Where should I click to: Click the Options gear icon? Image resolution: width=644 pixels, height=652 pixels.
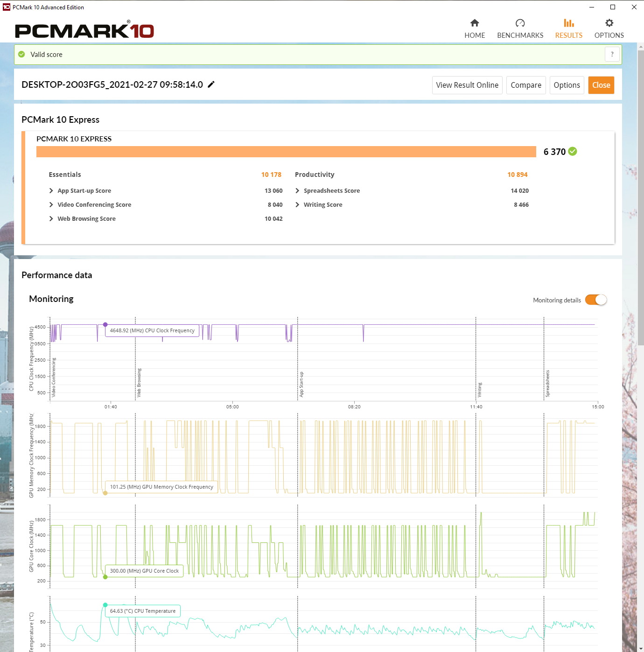[609, 23]
